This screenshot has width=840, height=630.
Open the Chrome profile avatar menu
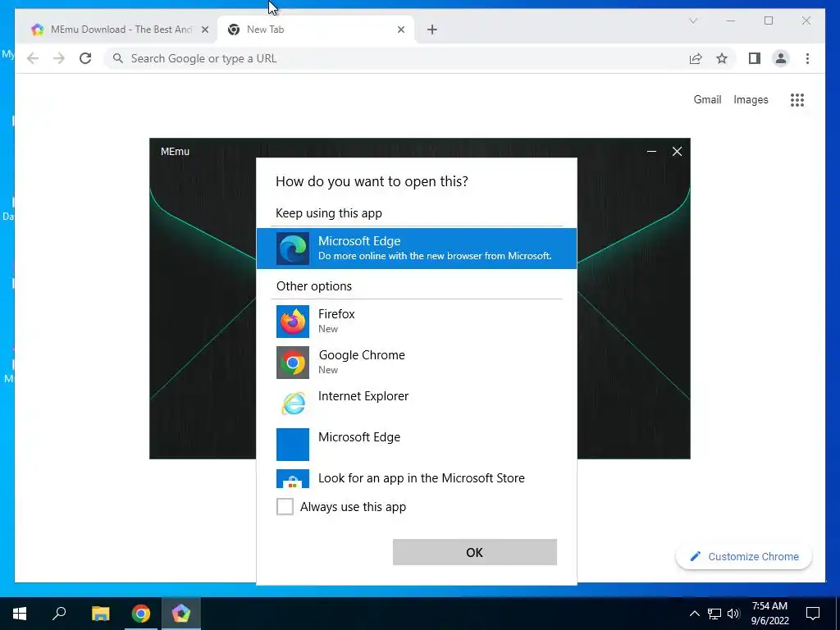click(781, 58)
